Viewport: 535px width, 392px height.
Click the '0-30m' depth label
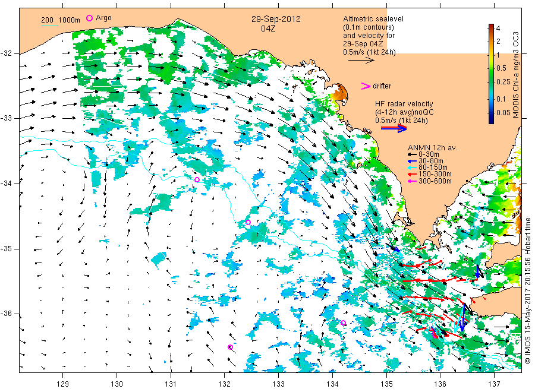click(429, 154)
